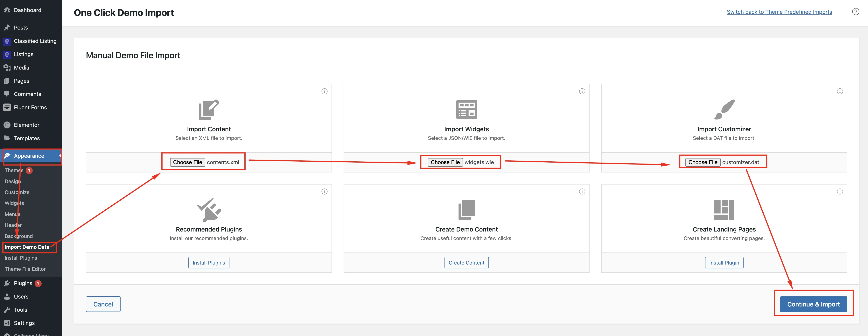
Task: Click the Create Demo Content pages icon
Action: (466, 209)
